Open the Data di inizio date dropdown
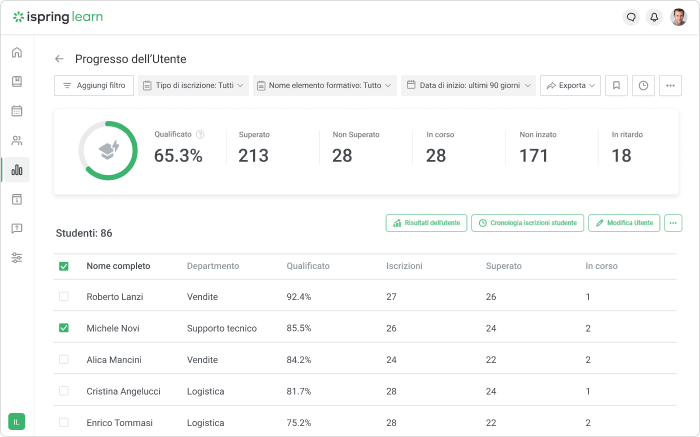Image resolution: width=700 pixels, height=437 pixels. [468, 86]
